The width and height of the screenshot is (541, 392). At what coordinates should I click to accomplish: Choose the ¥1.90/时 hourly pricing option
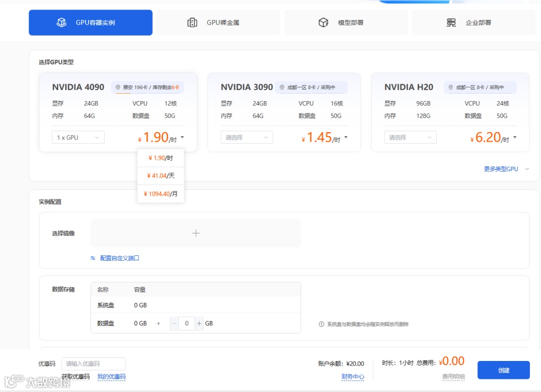[x=160, y=158]
